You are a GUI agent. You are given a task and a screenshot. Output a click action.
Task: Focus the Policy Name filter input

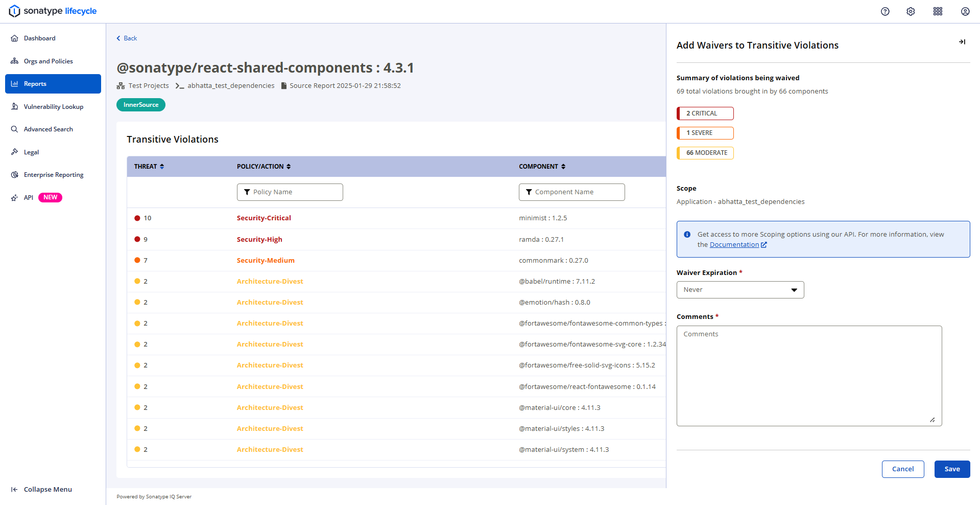pyautogui.click(x=290, y=192)
